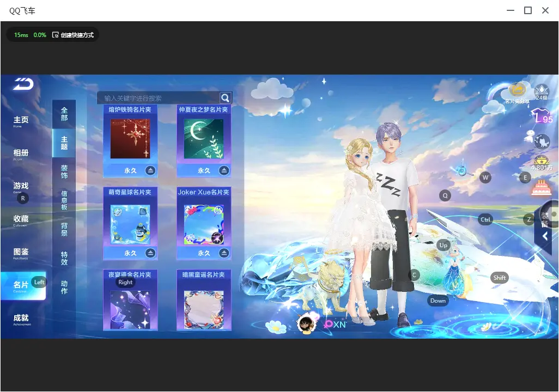The image size is (559, 392).
Task: Switch to the 主题 category tab
Action: click(64, 143)
